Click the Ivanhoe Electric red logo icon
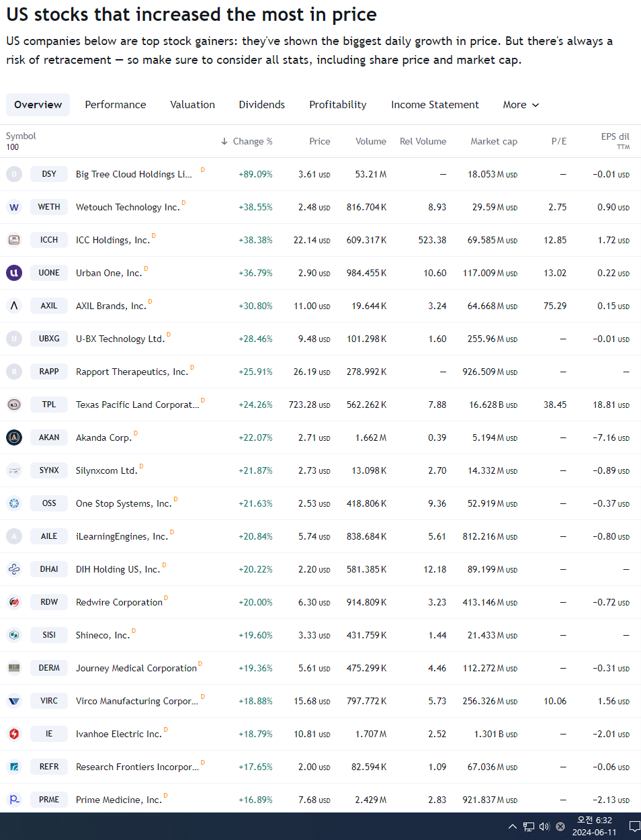 point(14,734)
